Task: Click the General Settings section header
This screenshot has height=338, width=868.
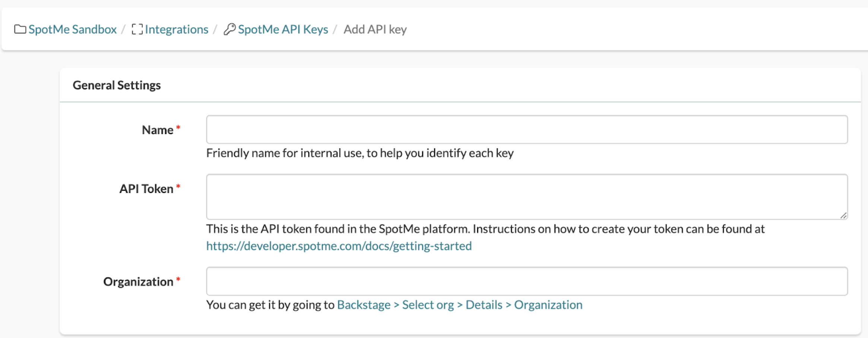Action: tap(117, 85)
